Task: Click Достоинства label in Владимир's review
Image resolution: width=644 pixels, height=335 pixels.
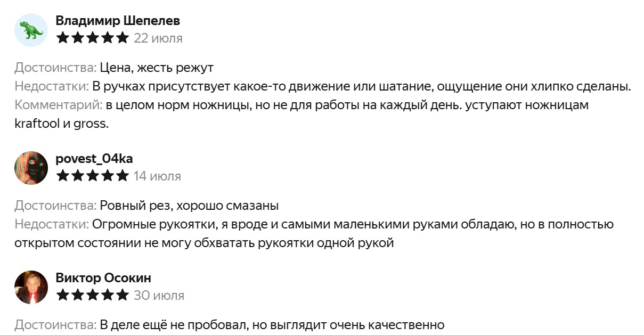Action: click(55, 68)
